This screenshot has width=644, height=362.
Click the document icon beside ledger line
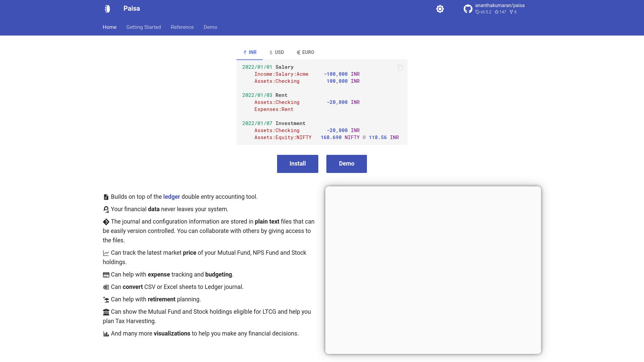[x=106, y=197]
